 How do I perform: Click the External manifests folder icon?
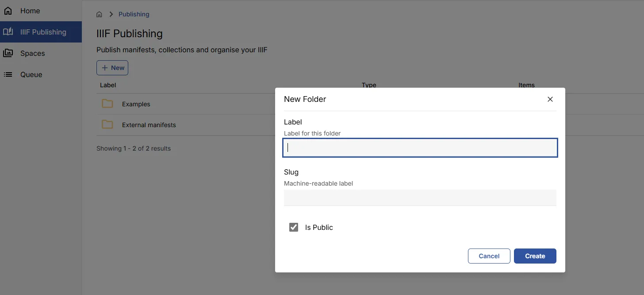[107, 124]
